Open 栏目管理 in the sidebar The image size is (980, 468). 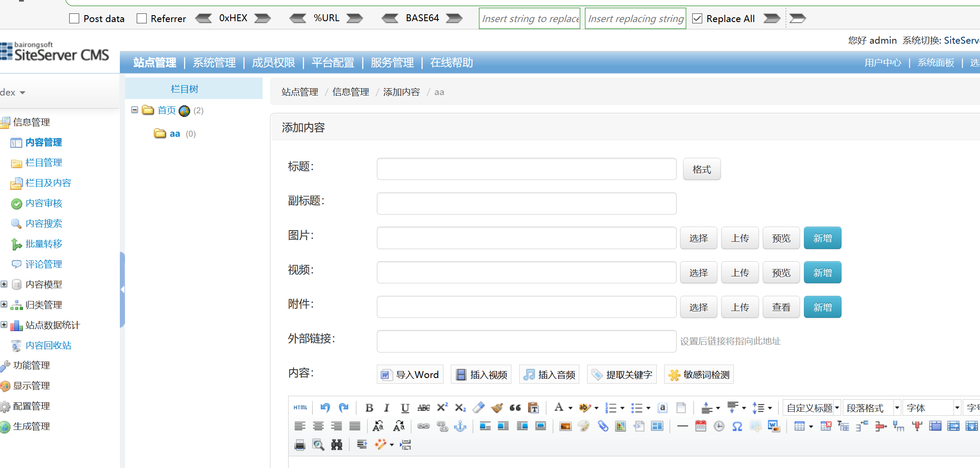[x=43, y=163]
